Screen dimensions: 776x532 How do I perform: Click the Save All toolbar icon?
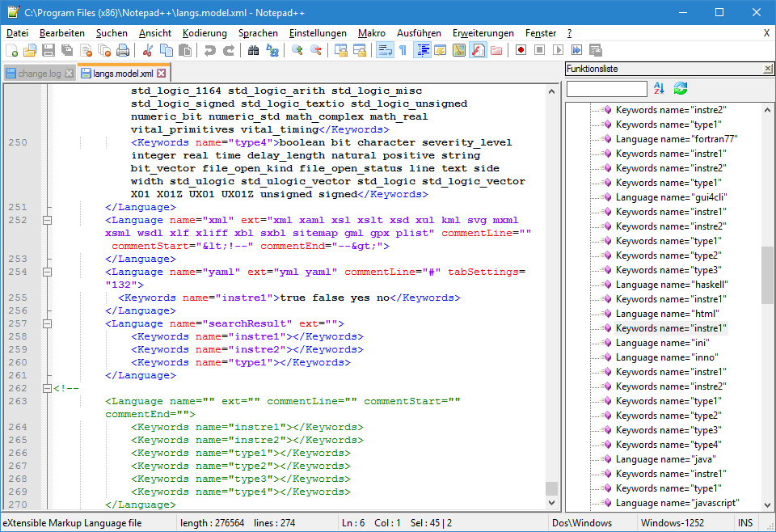67,50
